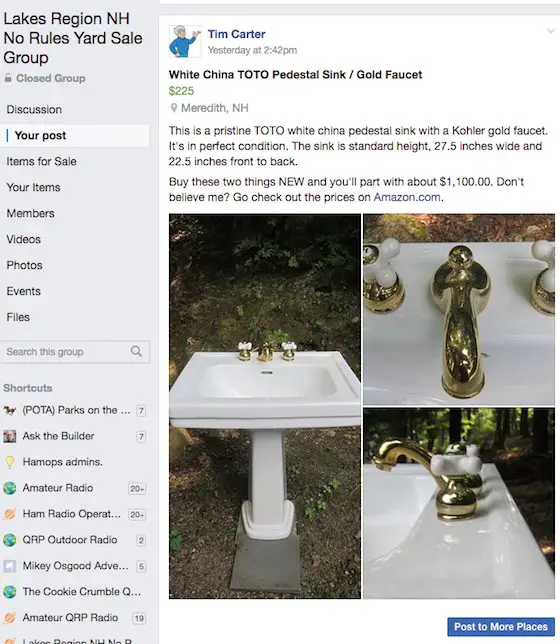Click the POTA Parks shortcut icon
The height and width of the screenshot is (644, 560).
pyautogui.click(x=9, y=410)
